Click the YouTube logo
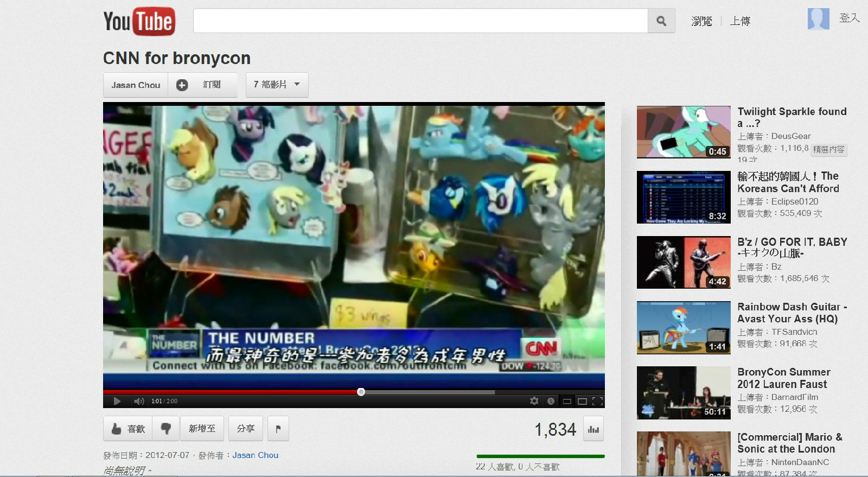This screenshot has width=868, height=477. point(139,22)
